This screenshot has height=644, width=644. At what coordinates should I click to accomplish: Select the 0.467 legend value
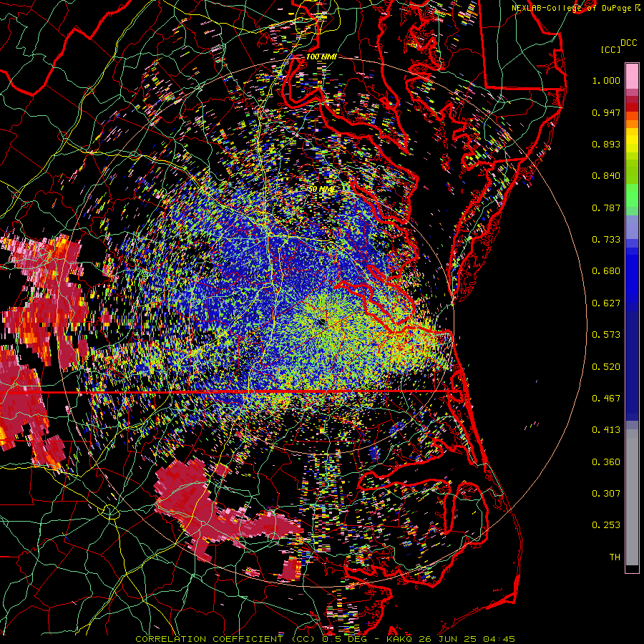point(606,399)
